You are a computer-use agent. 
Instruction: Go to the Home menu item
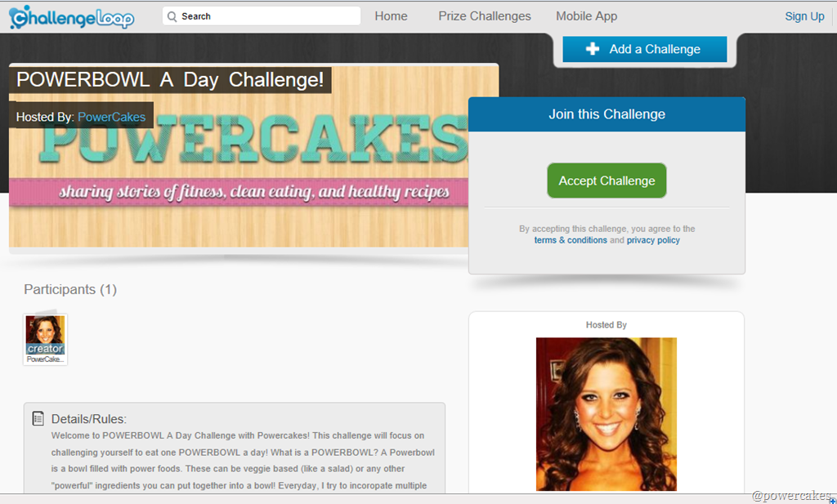tap(391, 16)
